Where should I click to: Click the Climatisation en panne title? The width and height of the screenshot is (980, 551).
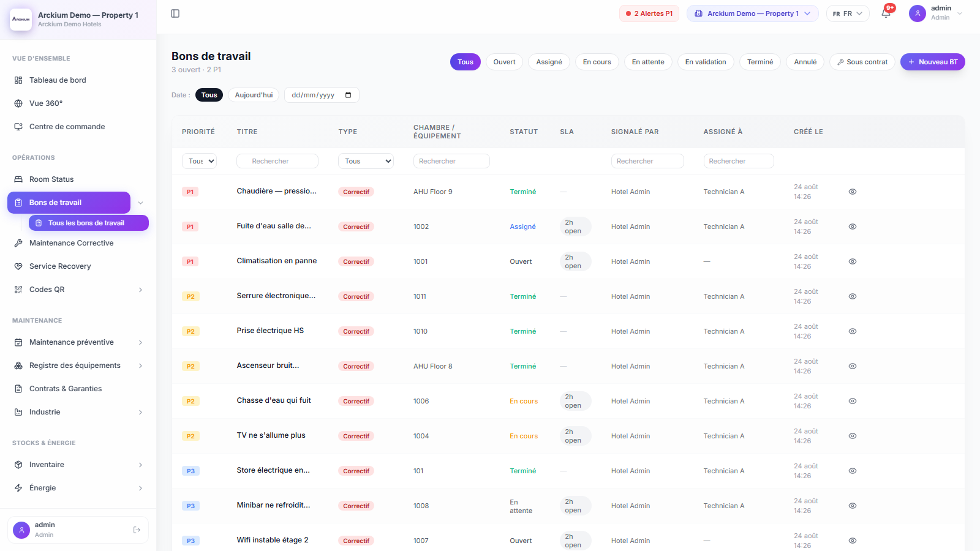pos(277,261)
